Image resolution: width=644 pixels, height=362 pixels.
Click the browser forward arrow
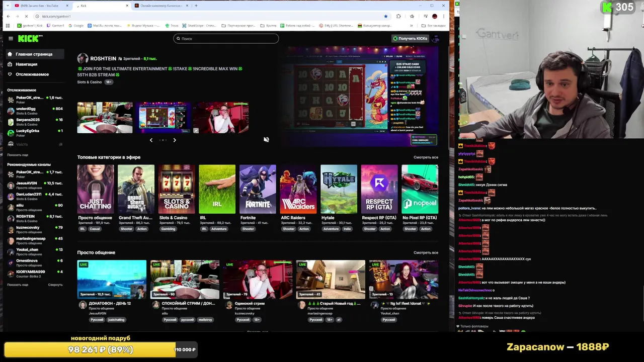(x=18, y=16)
